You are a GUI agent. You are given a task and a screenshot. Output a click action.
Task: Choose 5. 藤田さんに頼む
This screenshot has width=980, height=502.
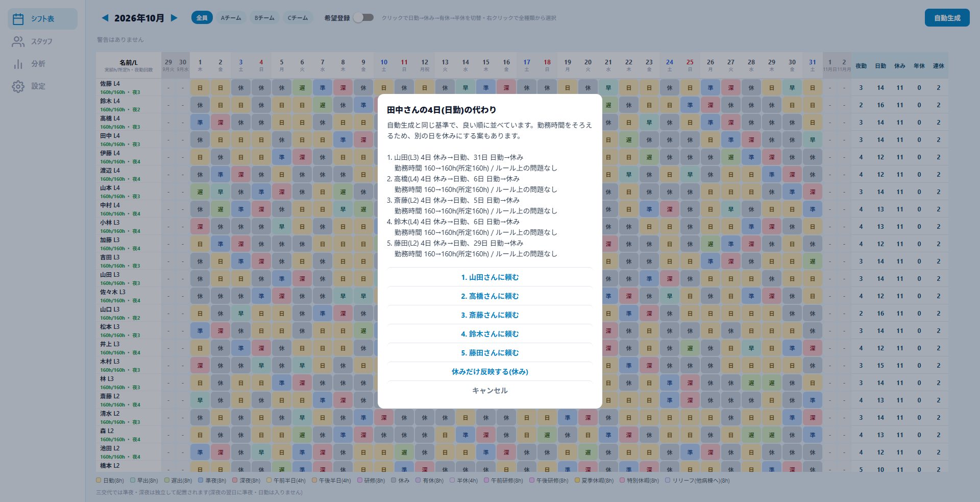pyautogui.click(x=490, y=353)
